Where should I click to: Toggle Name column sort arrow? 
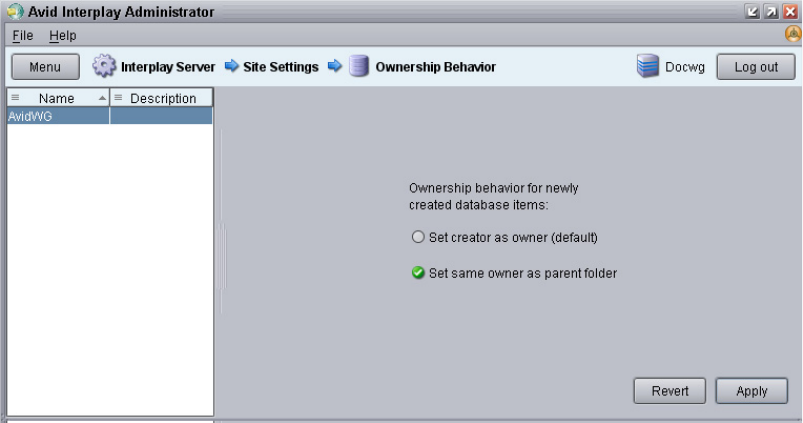[102, 98]
